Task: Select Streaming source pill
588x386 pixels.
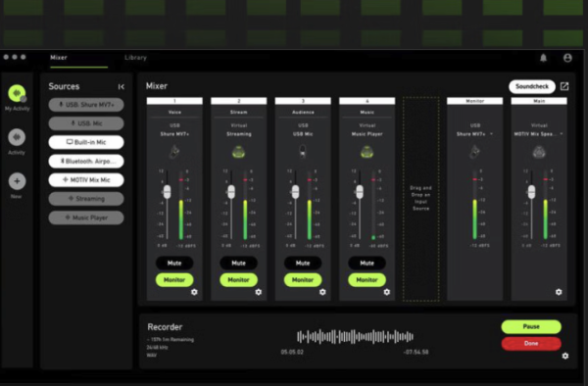Action: [86, 199]
